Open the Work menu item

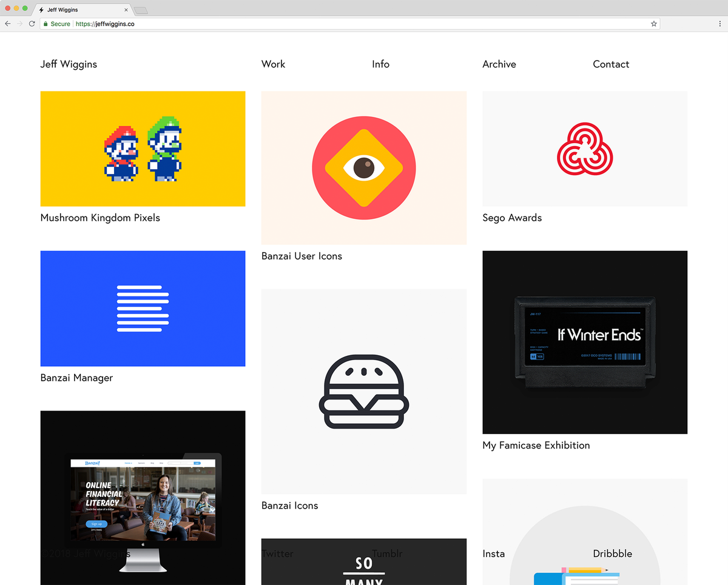(x=273, y=64)
